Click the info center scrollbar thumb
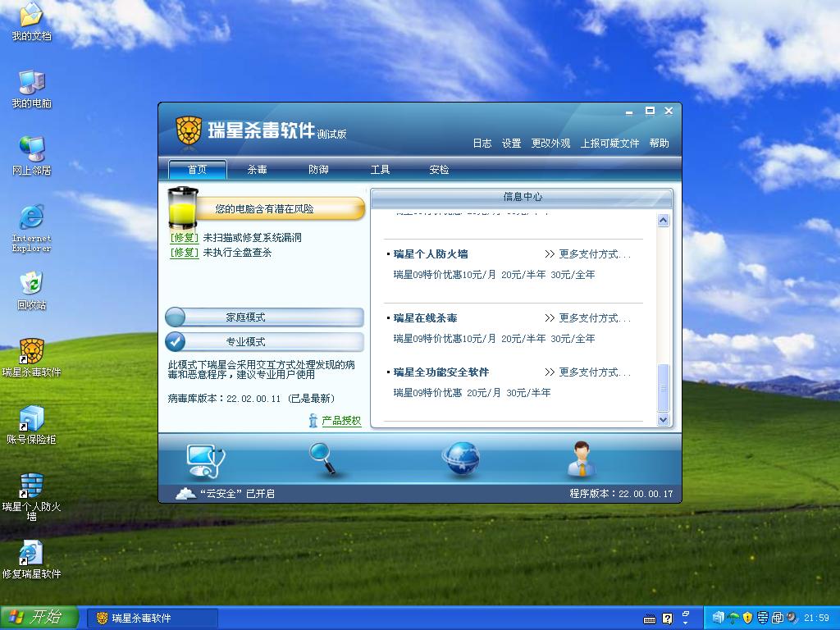Viewport: 840px width, 630px height. click(663, 388)
